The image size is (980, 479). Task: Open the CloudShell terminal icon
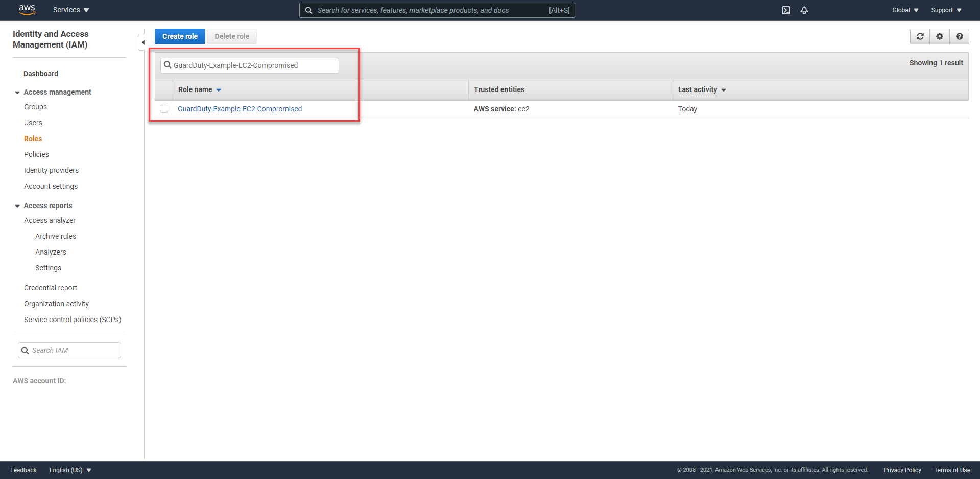[786, 10]
